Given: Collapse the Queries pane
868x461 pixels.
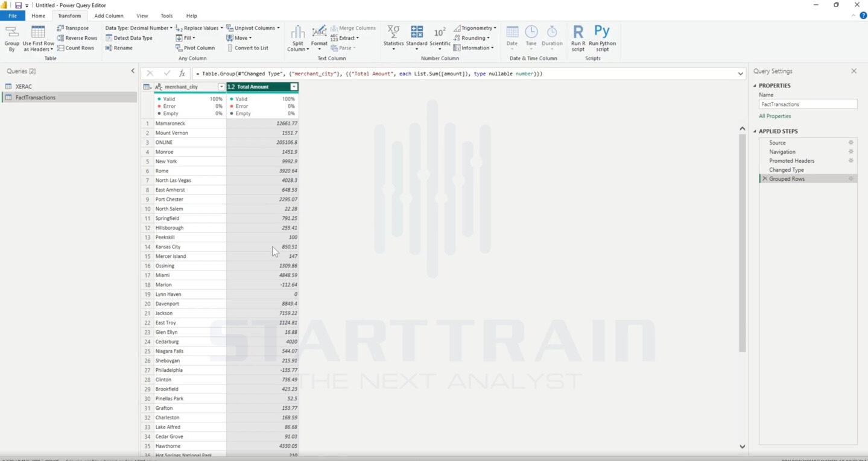Looking at the screenshot, I should [x=133, y=71].
